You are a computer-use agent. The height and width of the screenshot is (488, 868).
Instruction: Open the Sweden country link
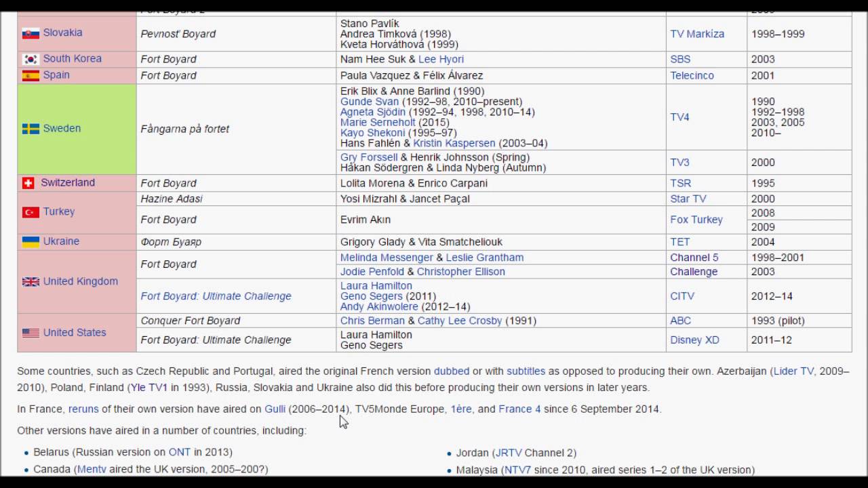(62, 128)
